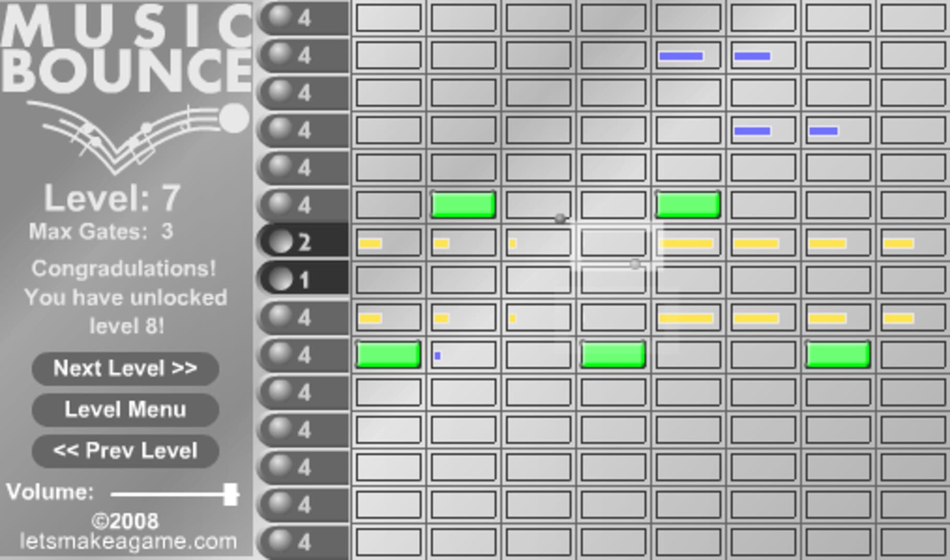Go back with << Prev Level
Screen dimensions: 950x560
tap(125, 451)
